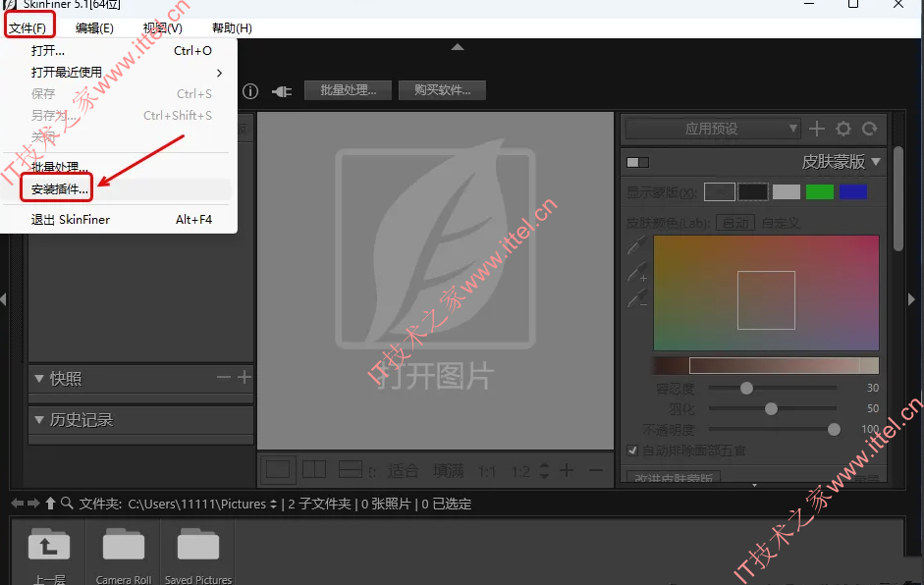Select the add-color eyedropper tool
Screen dimensions: 924x585
637,272
